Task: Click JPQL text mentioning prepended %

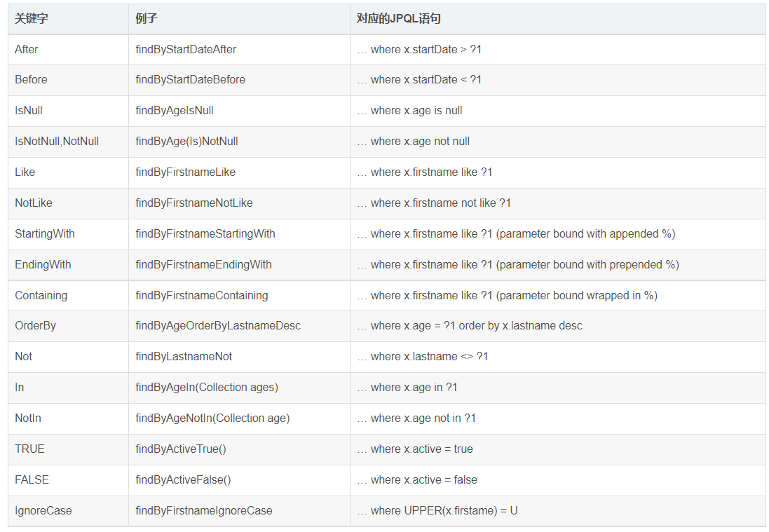Action: [518, 265]
